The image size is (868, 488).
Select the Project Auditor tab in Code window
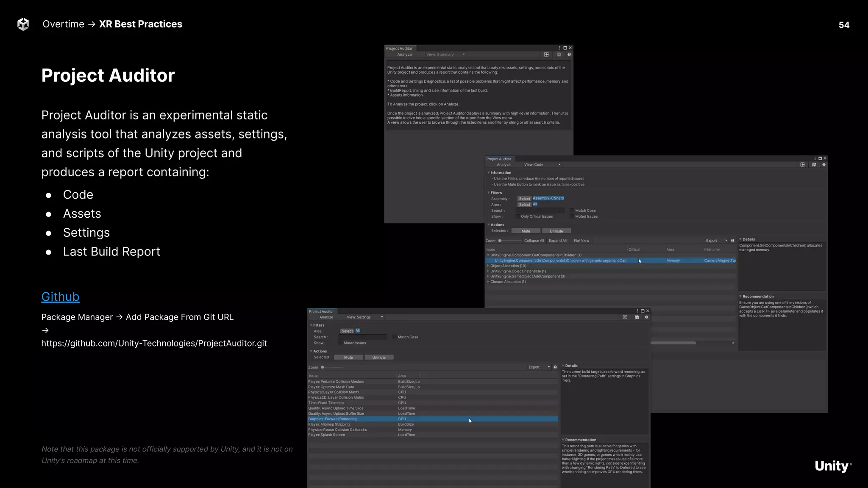tap(499, 159)
